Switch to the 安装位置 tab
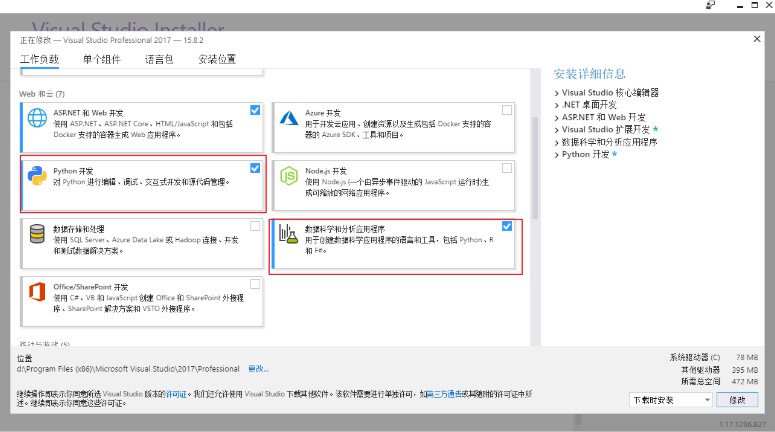 pyautogui.click(x=217, y=59)
